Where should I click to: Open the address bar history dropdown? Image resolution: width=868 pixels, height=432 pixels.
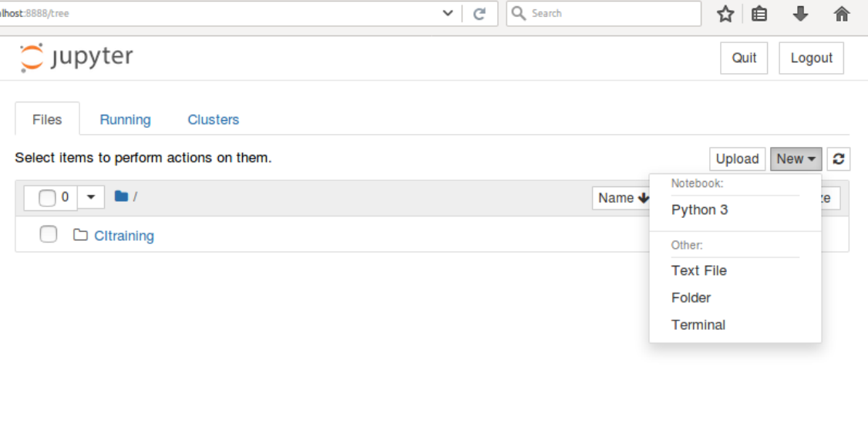(448, 14)
